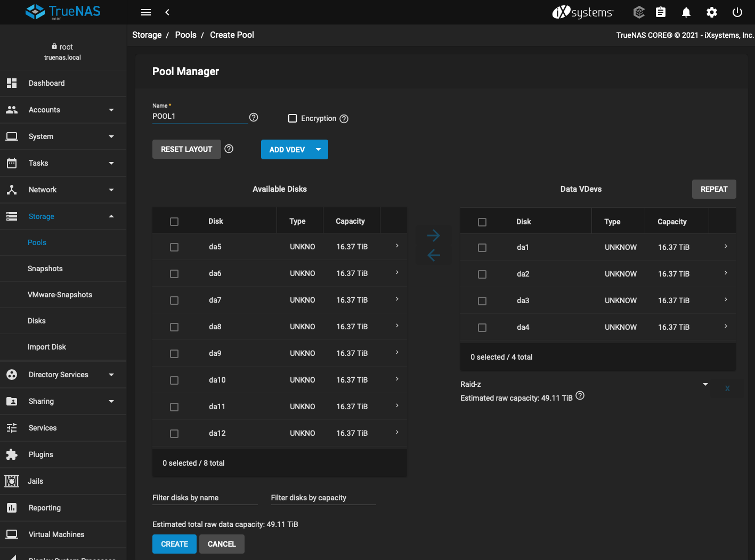Open Pools under Storage
This screenshot has width=755, height=560.
[x=63, y=242]
